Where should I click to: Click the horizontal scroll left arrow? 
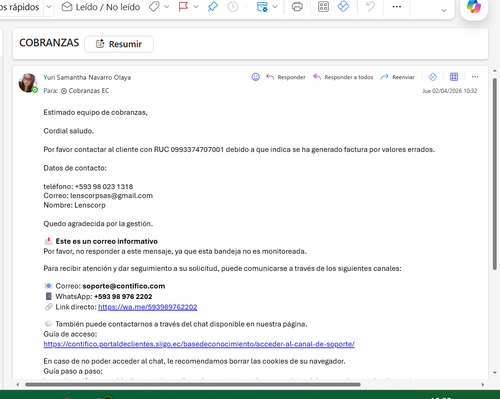[18, 384]
